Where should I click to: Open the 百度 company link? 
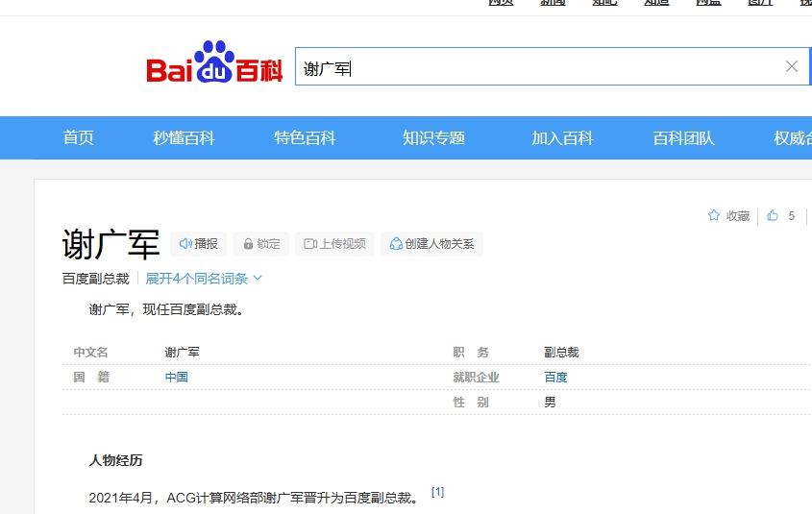click(555, 377)
